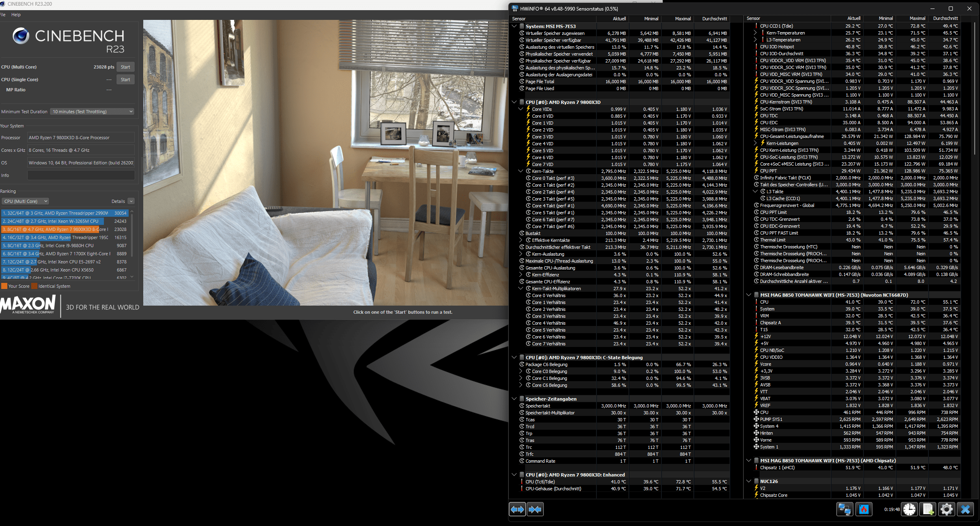Select ranking entry Threadripper 2990W scoring 30054
The height and width of the screenshot is (526, 980).
[x=65, y=213]
